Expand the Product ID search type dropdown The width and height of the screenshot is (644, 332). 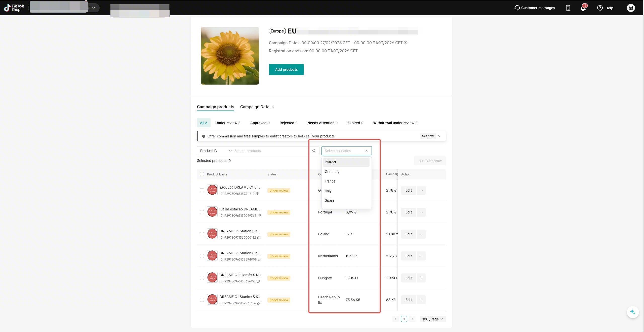[x=216, y=151]
